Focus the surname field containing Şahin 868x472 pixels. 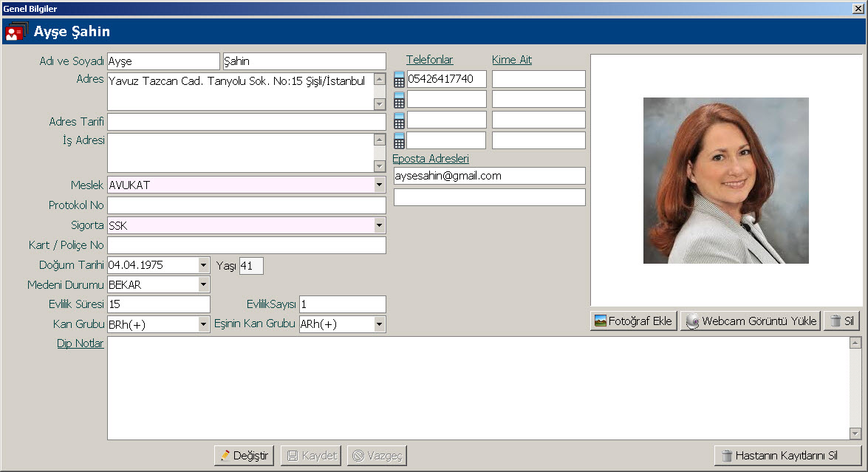[304, 61]
